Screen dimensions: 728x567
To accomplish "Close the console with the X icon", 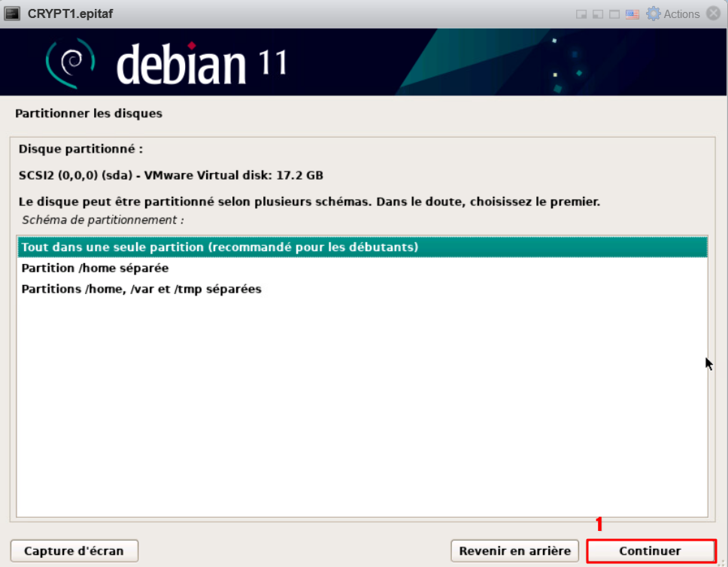I will [x=713, y=14].
